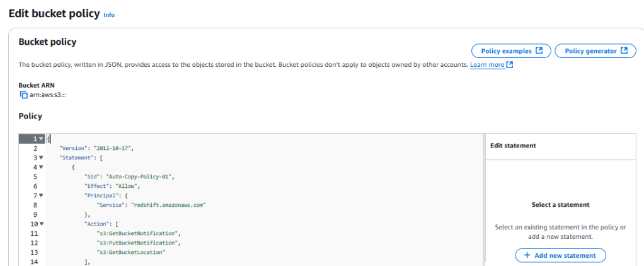Collapse the Action array at line 10

point(41,224)
